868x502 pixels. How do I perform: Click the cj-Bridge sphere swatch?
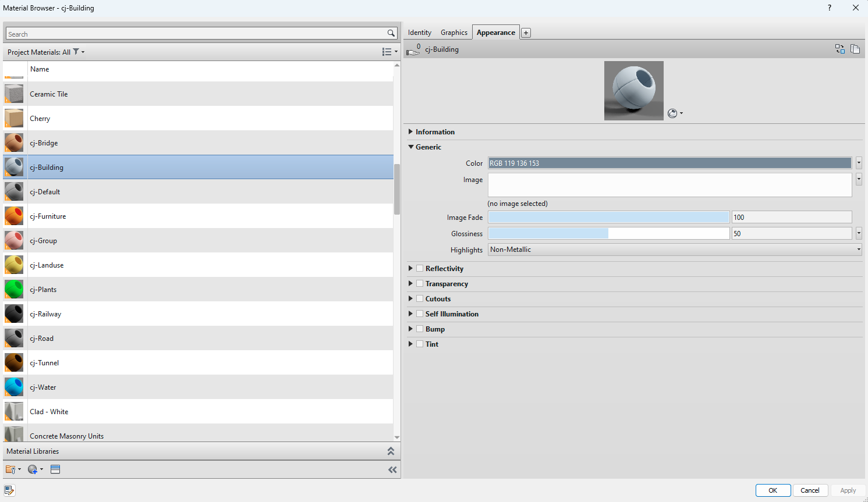pyautogui.click(x=14, y=143)
